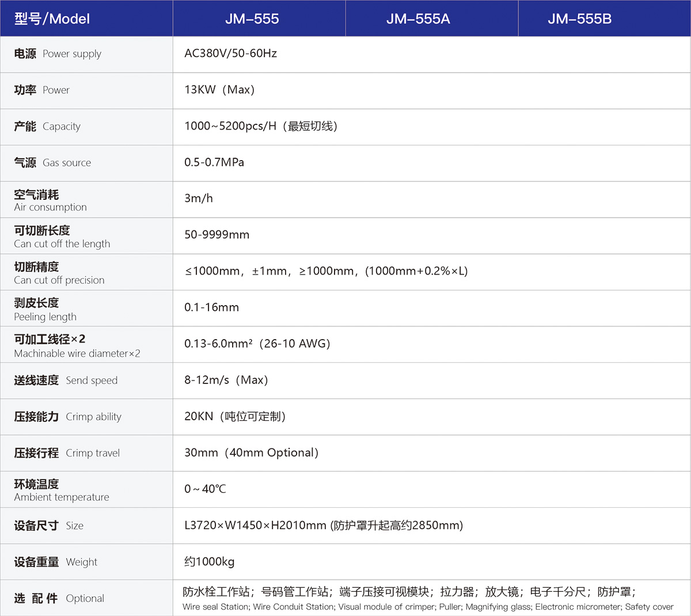The image size is (691, 616).
Task: Select the 0.13-6.0mm² wire diameter value
Action: tap(257, 344)
